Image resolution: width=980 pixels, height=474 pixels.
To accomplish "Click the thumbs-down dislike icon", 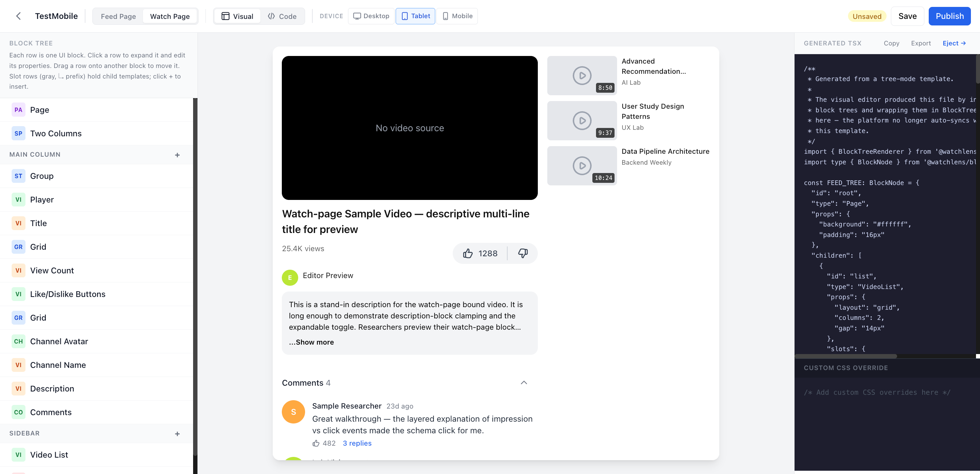I will point(523,253).
